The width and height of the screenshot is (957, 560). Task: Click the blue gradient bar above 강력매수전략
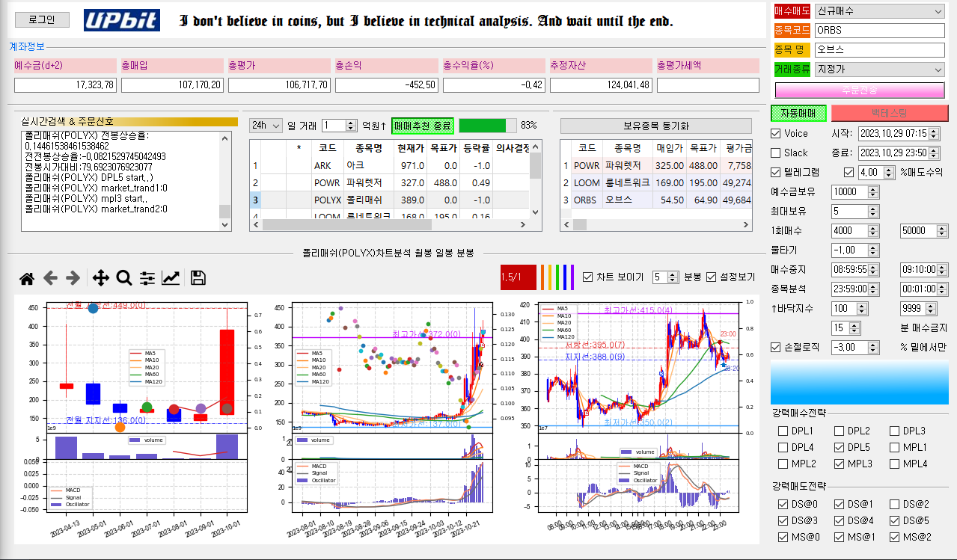point(860,381)
